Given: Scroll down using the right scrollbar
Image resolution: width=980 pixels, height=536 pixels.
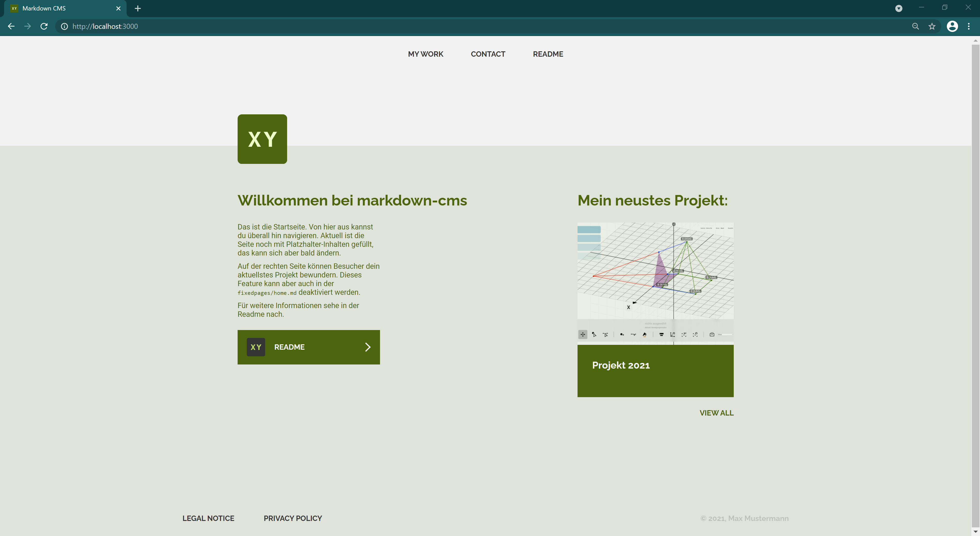Looking at the screenshot, I should tap(975, 532).
